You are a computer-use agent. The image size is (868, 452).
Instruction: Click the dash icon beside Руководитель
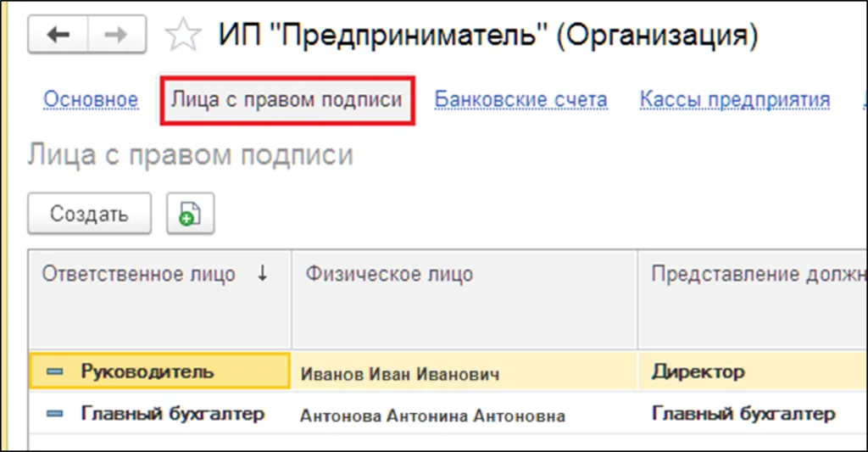click(x=54, y=372)
